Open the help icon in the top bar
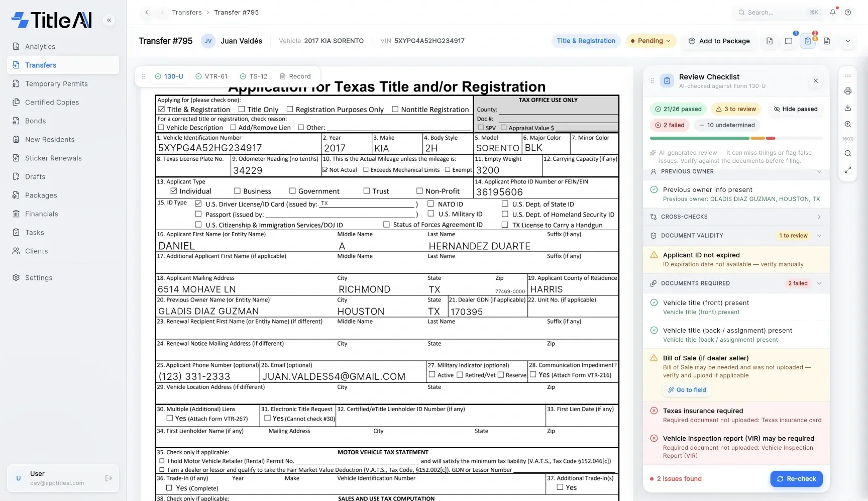Screen dimensions: 868x501 click(x=848, y=12)
